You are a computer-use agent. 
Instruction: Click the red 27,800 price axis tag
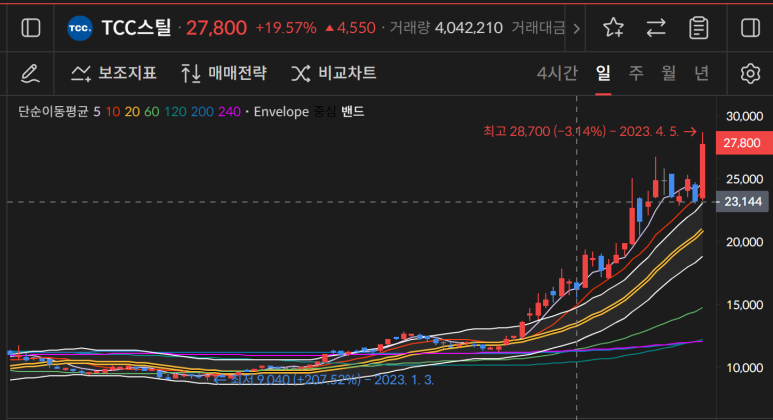coord(744,143)
